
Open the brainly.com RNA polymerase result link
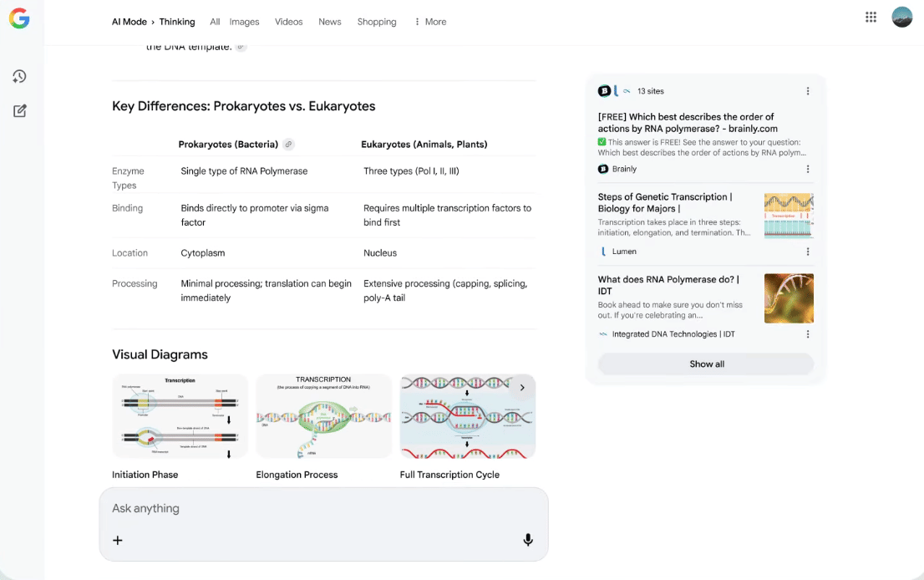(687, 123)
